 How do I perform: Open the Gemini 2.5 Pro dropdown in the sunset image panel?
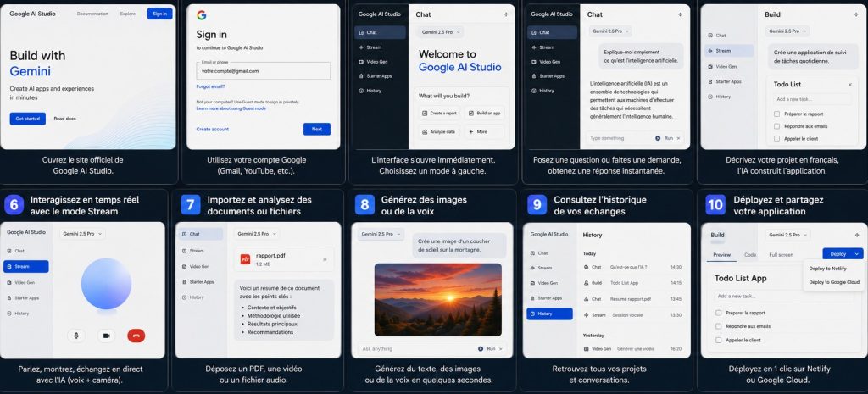[380, 234]
